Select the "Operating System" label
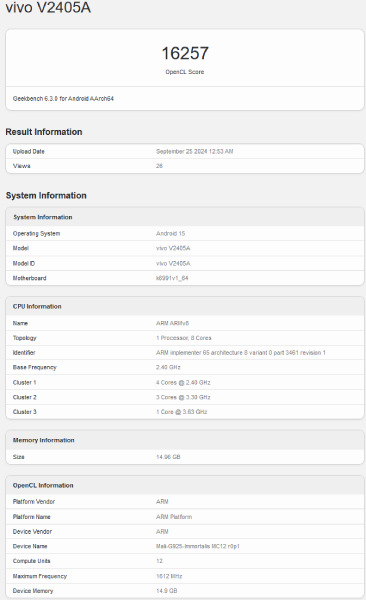Image resolution: width=366 pixels, height=600 pixels. click(x=36, y=234)
